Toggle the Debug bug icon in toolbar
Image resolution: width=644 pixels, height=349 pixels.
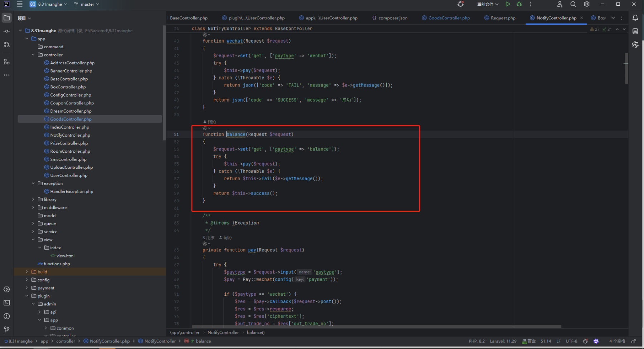click(x=519, y=4)
